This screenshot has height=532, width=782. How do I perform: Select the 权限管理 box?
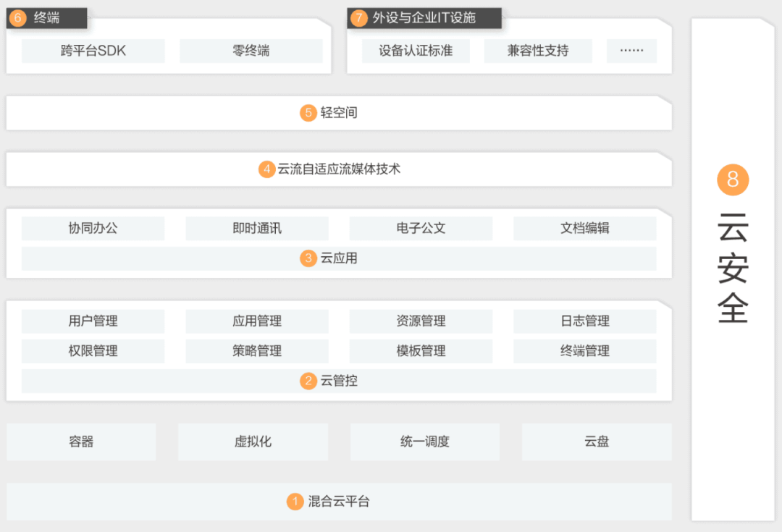tap(93, 351)
